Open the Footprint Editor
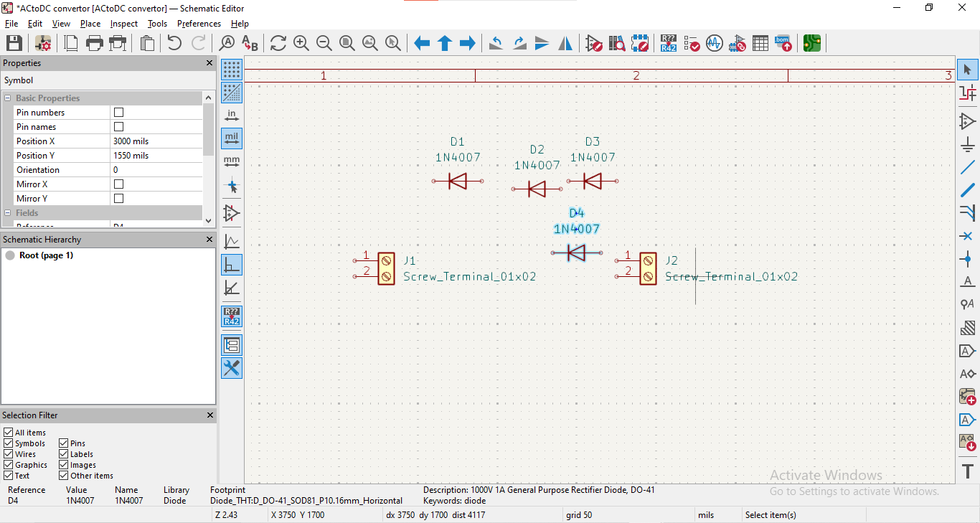 tap(640, 43)
